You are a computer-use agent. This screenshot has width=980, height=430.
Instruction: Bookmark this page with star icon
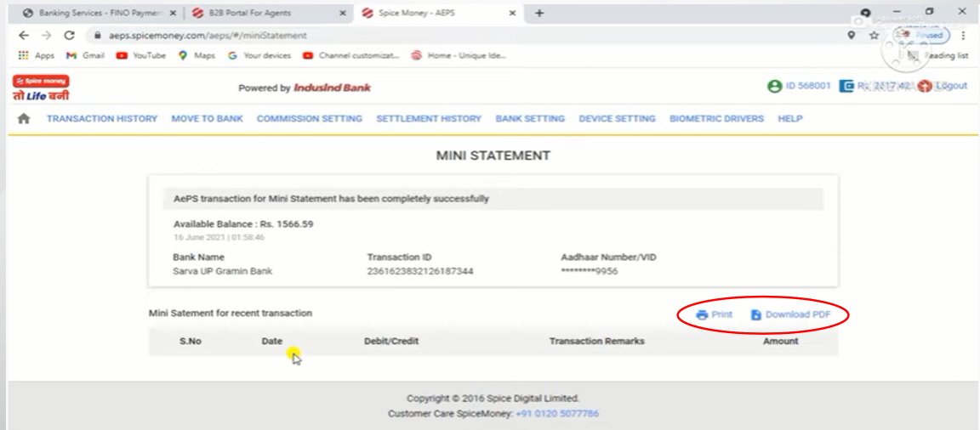tap(874, 36)
